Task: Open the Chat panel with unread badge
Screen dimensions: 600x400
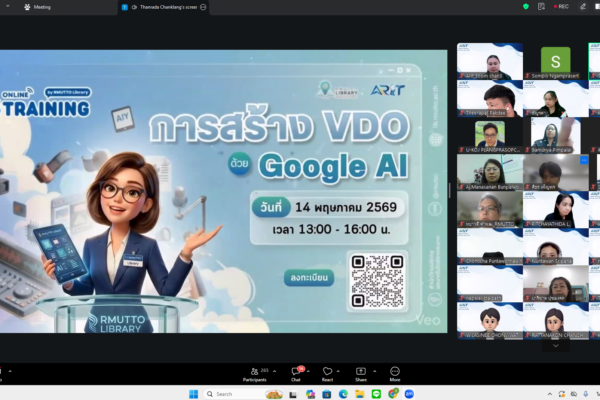Action: [x=296, y=374]
